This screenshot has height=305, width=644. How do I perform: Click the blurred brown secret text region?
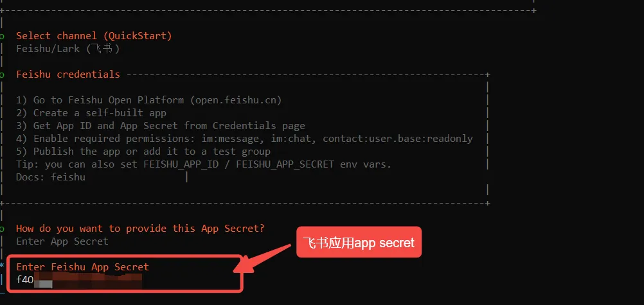[97, 281]
